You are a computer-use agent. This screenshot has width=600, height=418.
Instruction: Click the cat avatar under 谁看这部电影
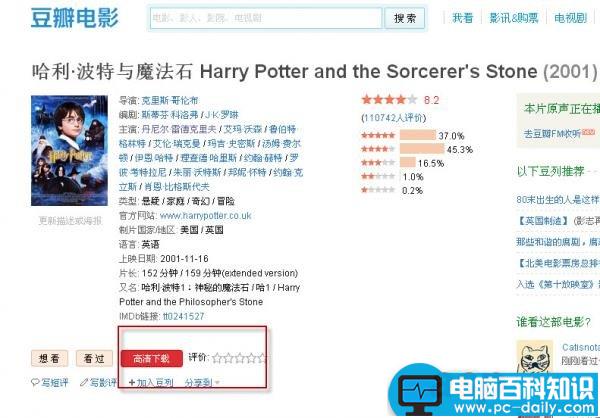(x=535, y=356)
